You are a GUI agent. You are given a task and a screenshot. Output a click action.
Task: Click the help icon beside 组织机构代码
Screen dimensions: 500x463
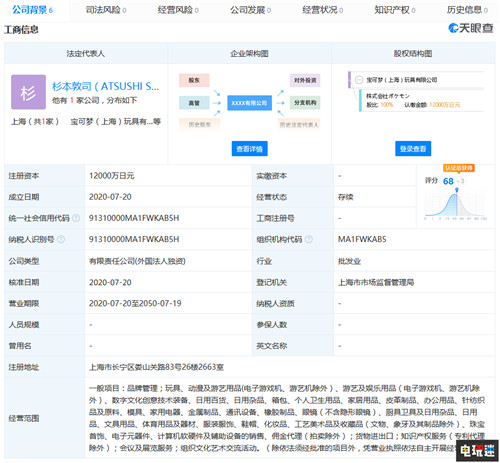pos(309,239)
